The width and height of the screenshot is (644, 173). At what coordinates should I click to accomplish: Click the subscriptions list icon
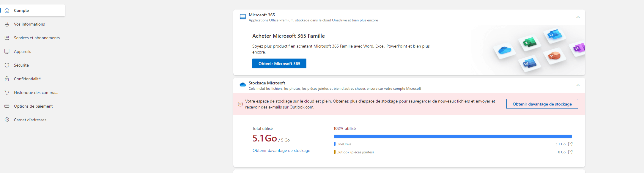(x=7, y=38)
